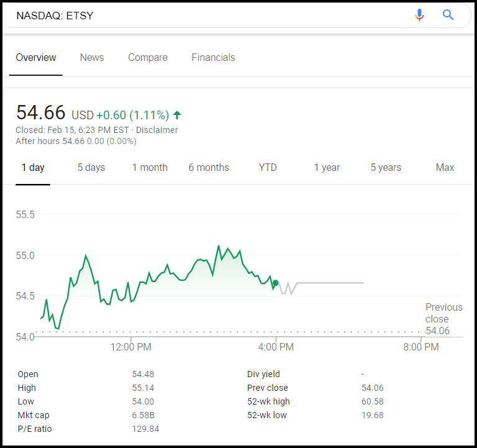Switch to the Overview tab
The width and height of the screenshot is (477, 448).
(x=36, y=58)
